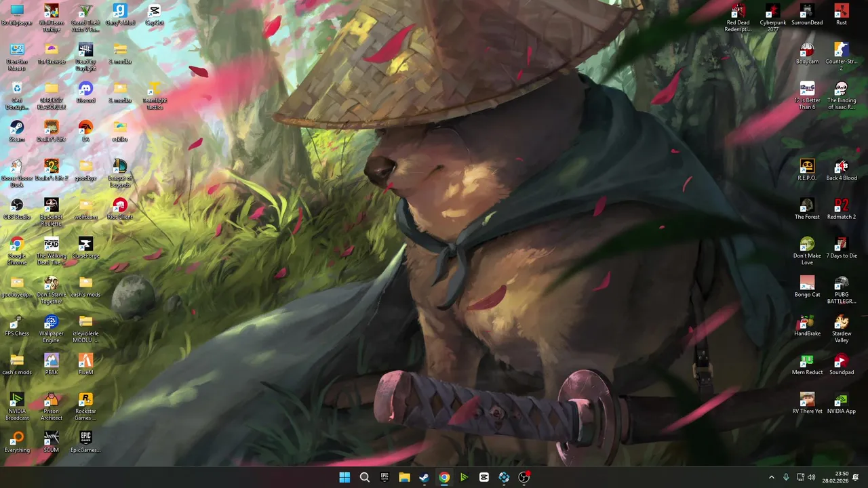Screen dimensions: 868x488
Task: Select the Discord desktop shortcut
Action: (85, 93)
